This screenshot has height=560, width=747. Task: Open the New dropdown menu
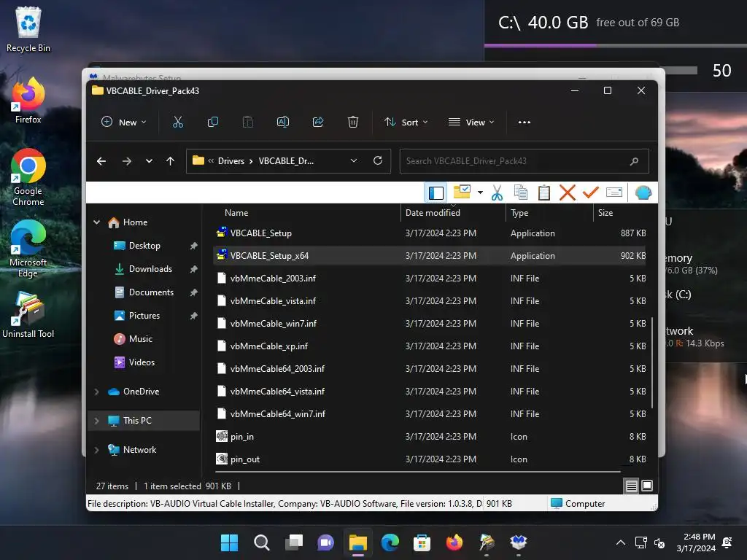click(x=124, y=122)
